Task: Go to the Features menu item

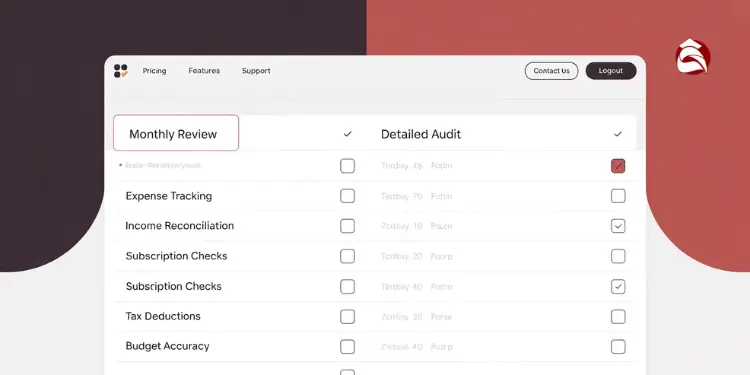Action: pos(204,71)
